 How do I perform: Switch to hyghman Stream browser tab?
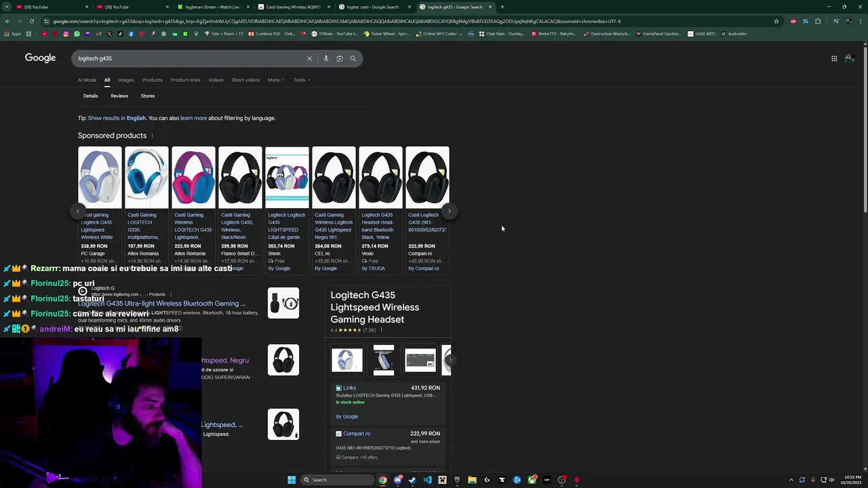[x=212, y=7]
